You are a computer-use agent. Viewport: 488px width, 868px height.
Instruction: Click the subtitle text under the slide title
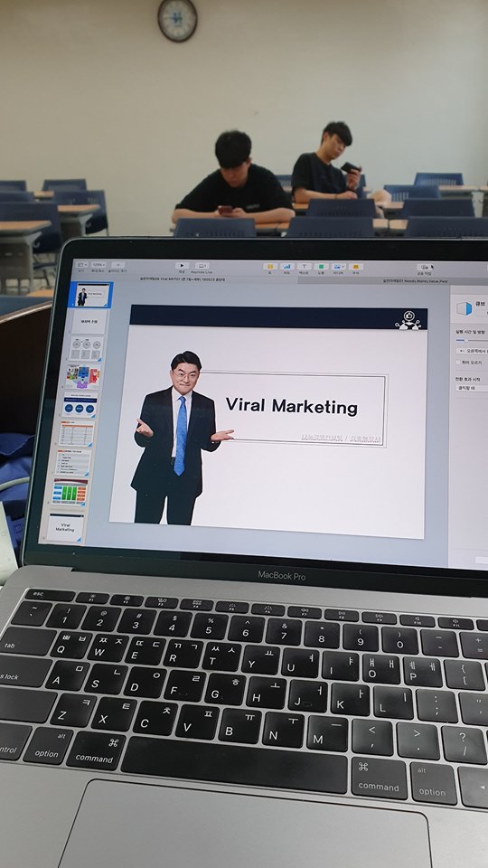click(x=341, y=439)
